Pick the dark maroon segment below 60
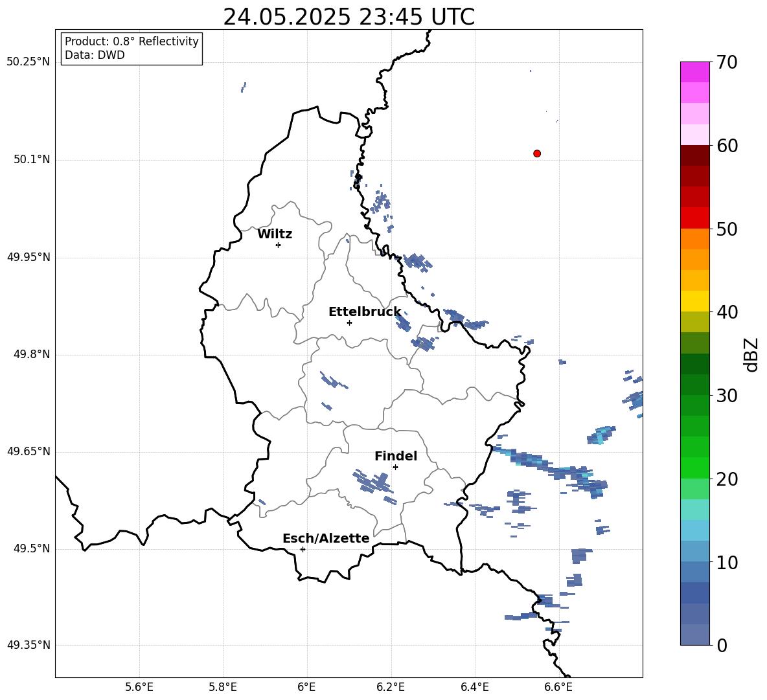767x700 pixels. point(694,155)
